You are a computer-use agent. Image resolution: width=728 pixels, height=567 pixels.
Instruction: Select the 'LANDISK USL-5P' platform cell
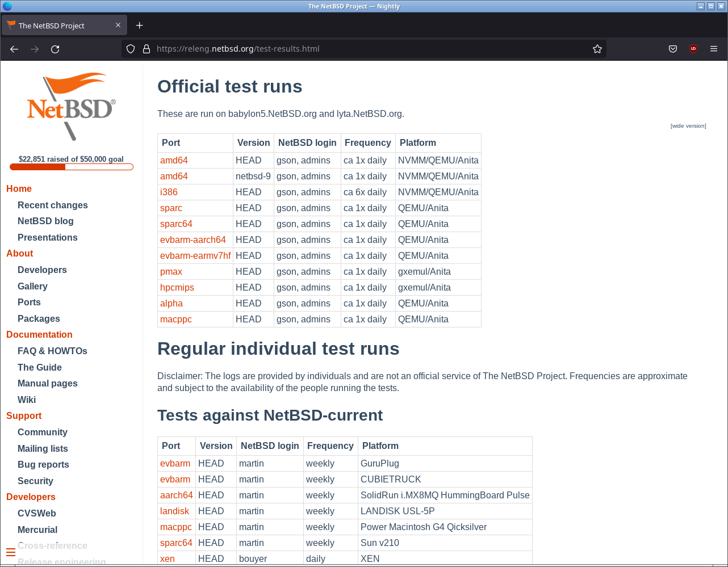(445, 511)
